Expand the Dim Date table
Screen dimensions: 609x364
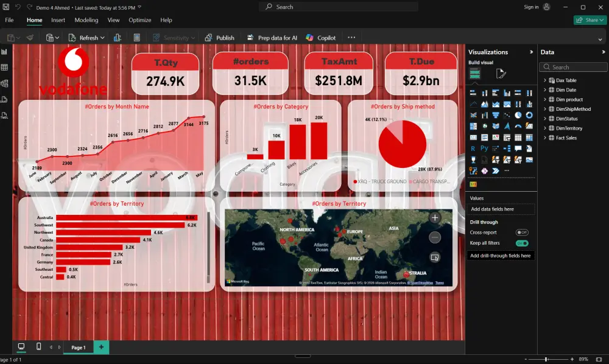click(545, 89)
